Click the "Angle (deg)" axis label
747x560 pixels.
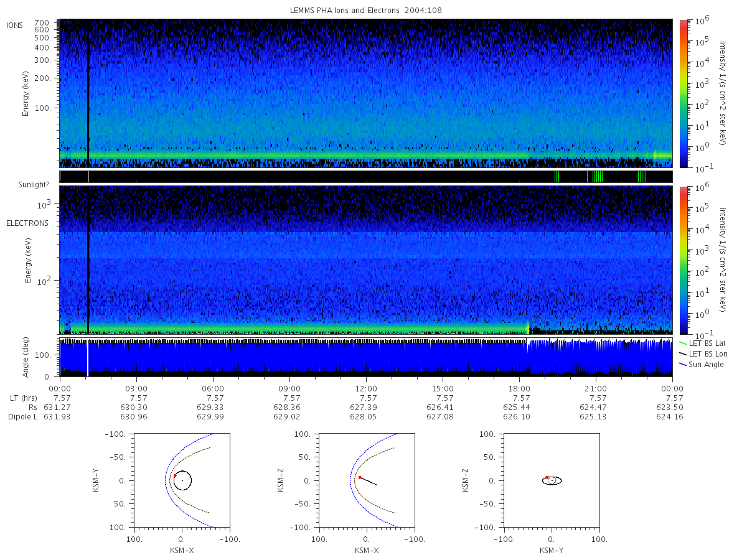(x=26, y=357)
